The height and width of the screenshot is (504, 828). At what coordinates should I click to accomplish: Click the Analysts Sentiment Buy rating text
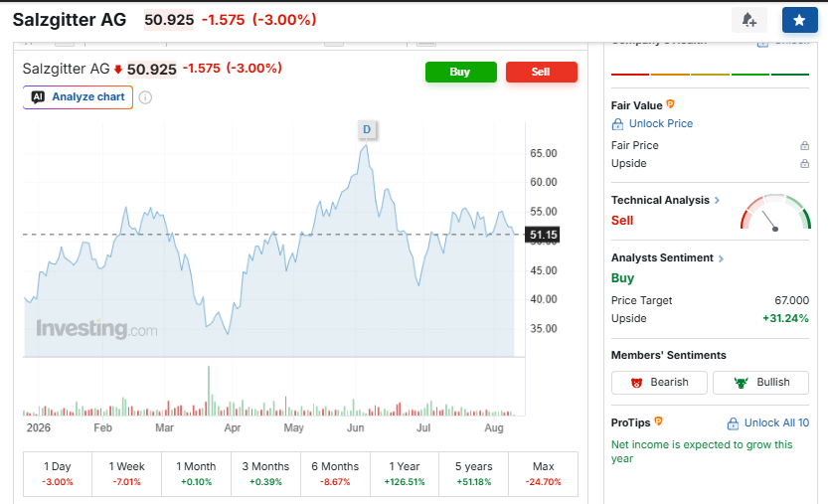(622, 278)
